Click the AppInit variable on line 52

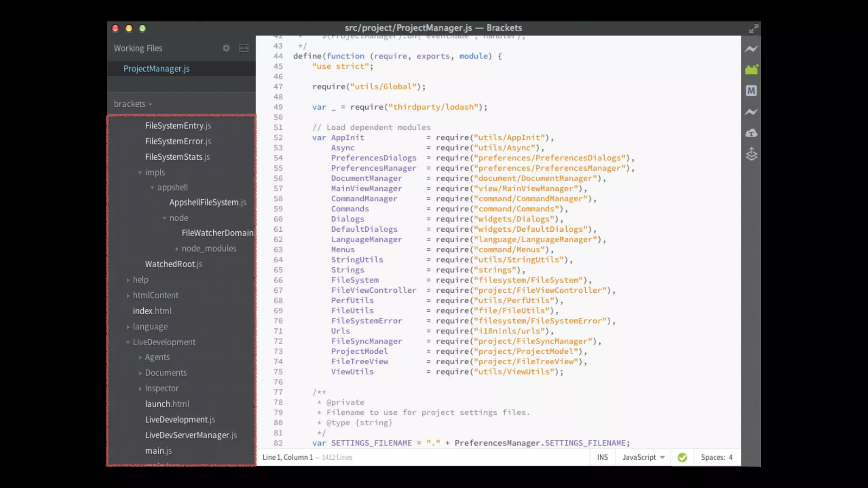(x=348, y=138)
